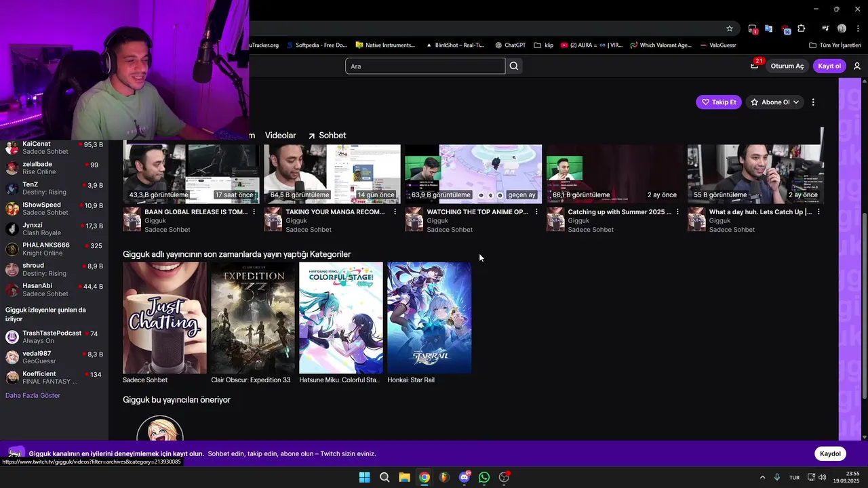Screen dimensions: 868x488
Task: Open the media control playlist icon
Action: [825, 28]
